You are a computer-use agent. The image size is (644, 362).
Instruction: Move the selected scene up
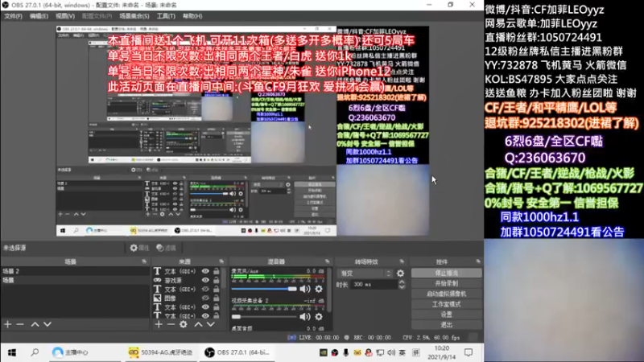35,324
